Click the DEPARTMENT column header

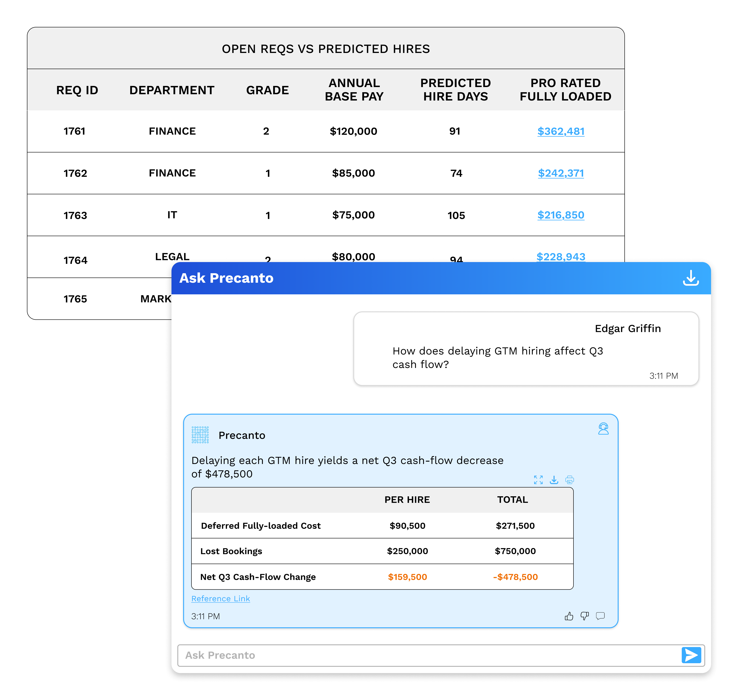coord(172,90)
